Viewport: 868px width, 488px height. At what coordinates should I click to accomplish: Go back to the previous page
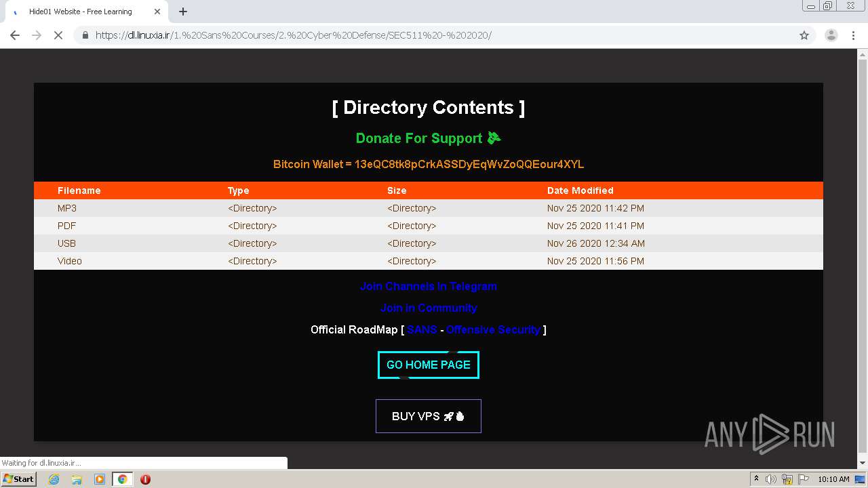pos(15,35)
